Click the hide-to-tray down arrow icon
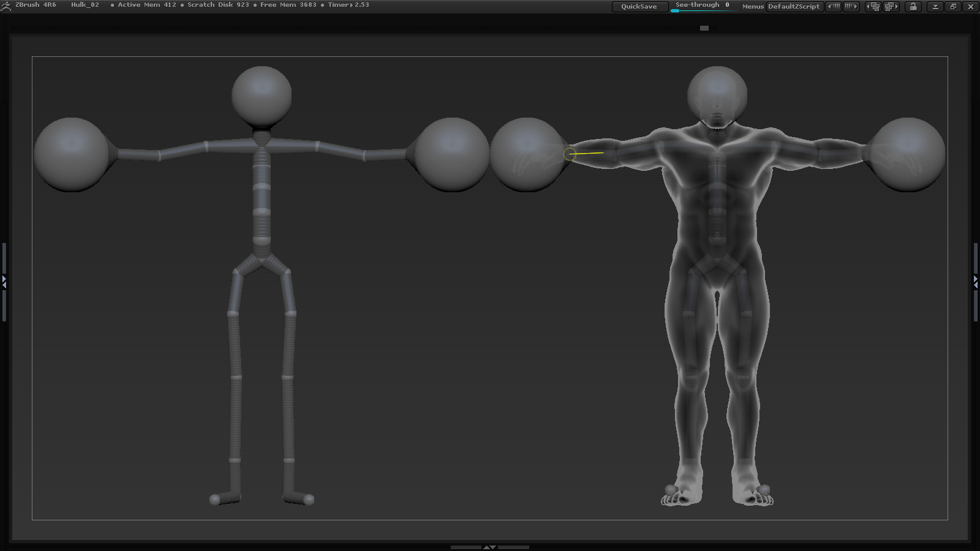The height and width of the screenshot is (551, 980). click(x=935, y=6)
